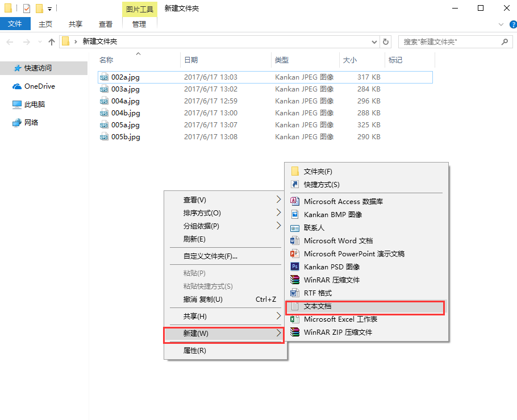Refresh the folder using the address bar refresh icon
This screenshot has height=420, width=517.
pyautogui.click(x=386, y=41)
